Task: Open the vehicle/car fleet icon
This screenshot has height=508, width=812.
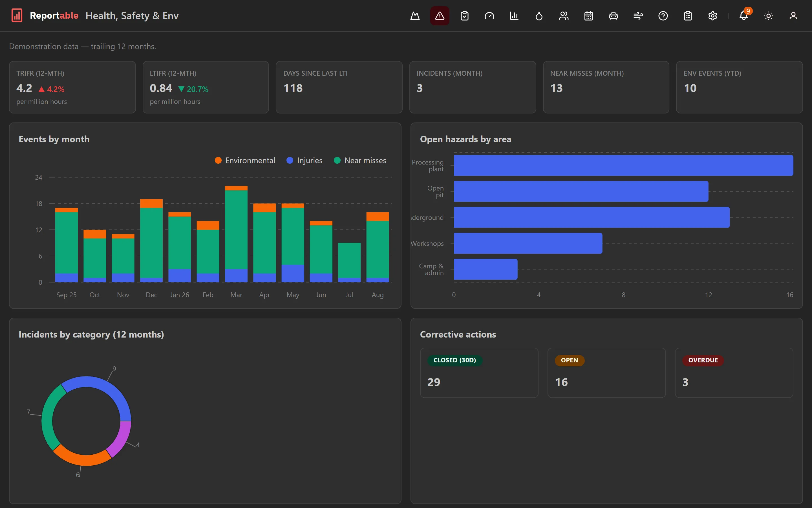Action: [613, 16]
